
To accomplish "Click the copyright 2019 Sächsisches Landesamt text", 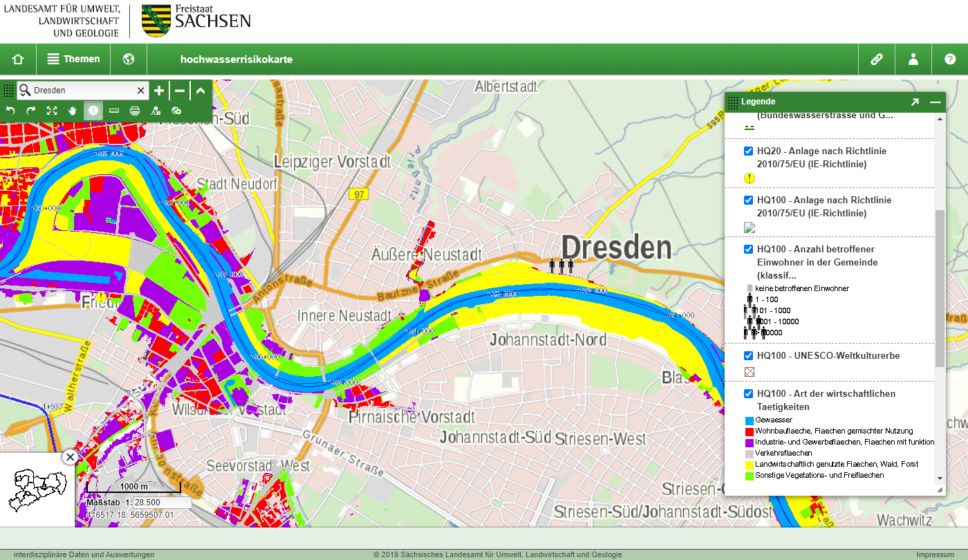I will click(x=498, y=554).
